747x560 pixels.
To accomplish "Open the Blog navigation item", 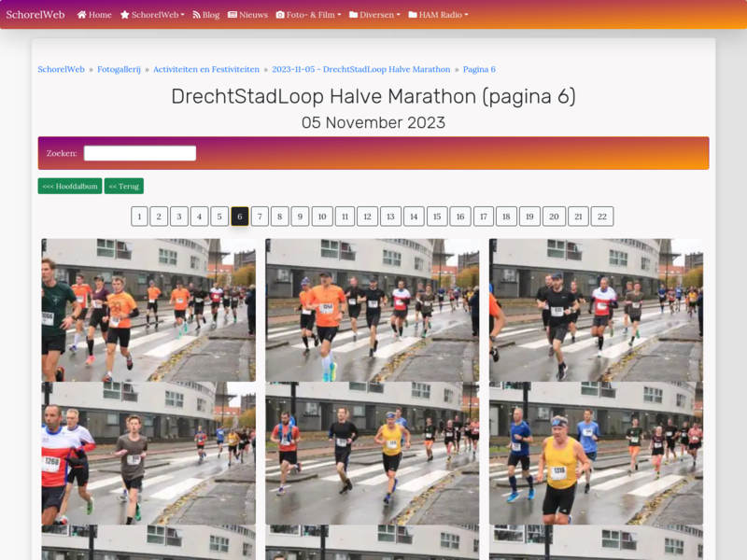I will [205, 15].
